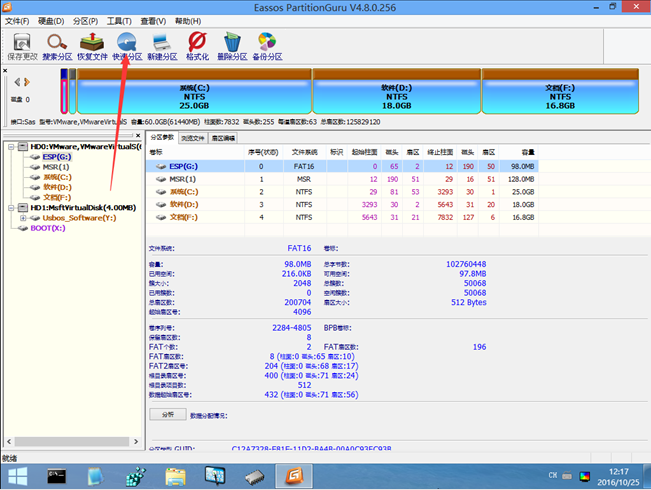The image size is (651, 490).
Task: Select the narrow MSR partition bar in disk map
Action: click(x=73, y=91)
